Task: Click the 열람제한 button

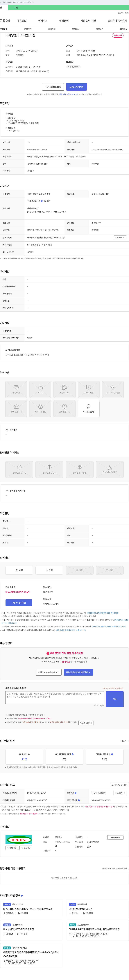Action: [x=26, y=848]
